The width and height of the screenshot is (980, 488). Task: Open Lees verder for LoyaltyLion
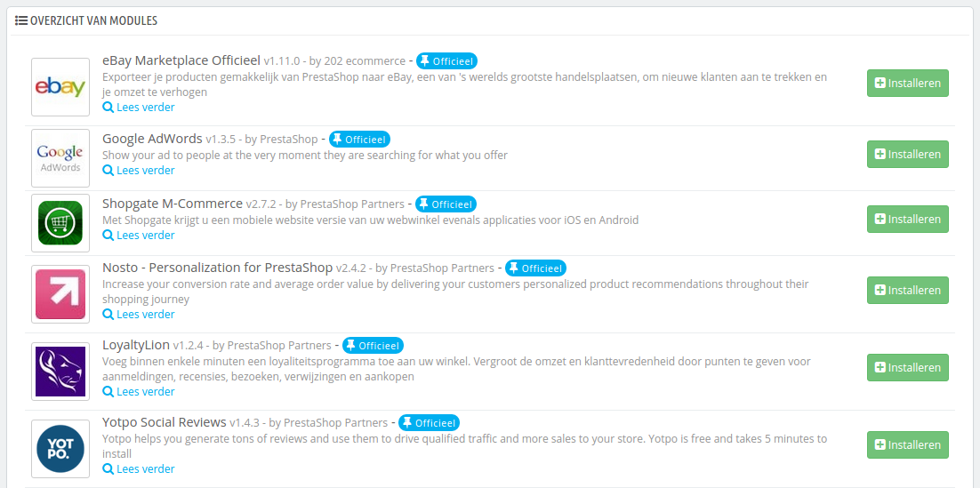(x=139, y=392)
